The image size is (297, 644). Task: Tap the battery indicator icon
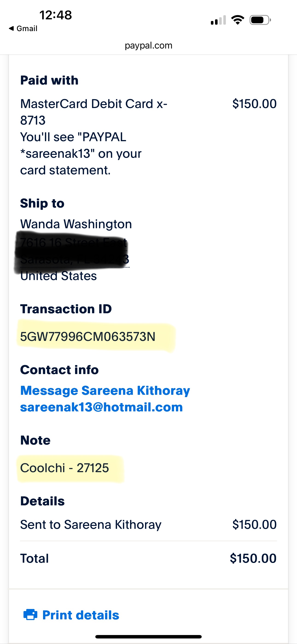[x=260, y=20]
